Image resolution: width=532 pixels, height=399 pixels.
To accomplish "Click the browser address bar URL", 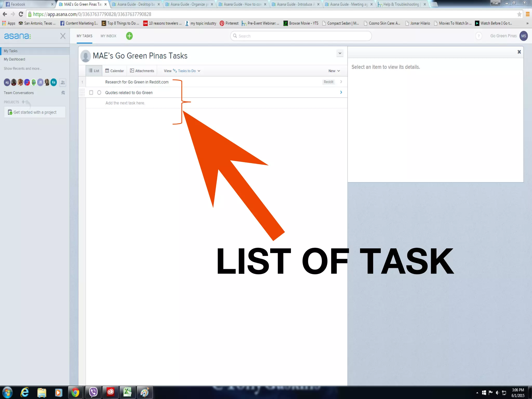I will coord(92,14).
